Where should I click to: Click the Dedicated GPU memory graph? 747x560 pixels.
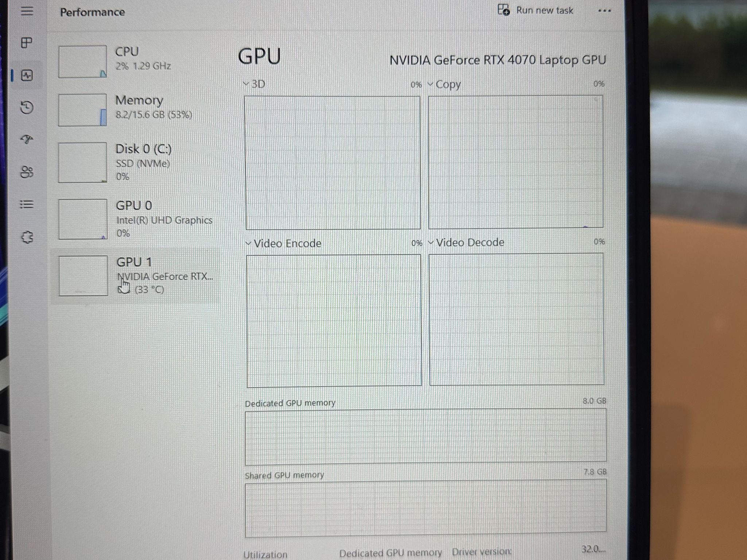[426, 437]
